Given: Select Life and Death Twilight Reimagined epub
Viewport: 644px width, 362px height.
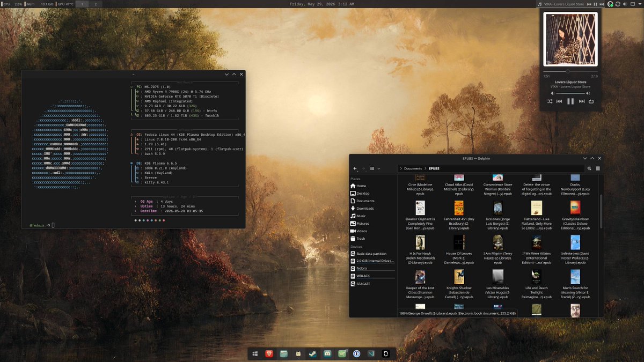Looking at the screenshot, I should [537, 284].
